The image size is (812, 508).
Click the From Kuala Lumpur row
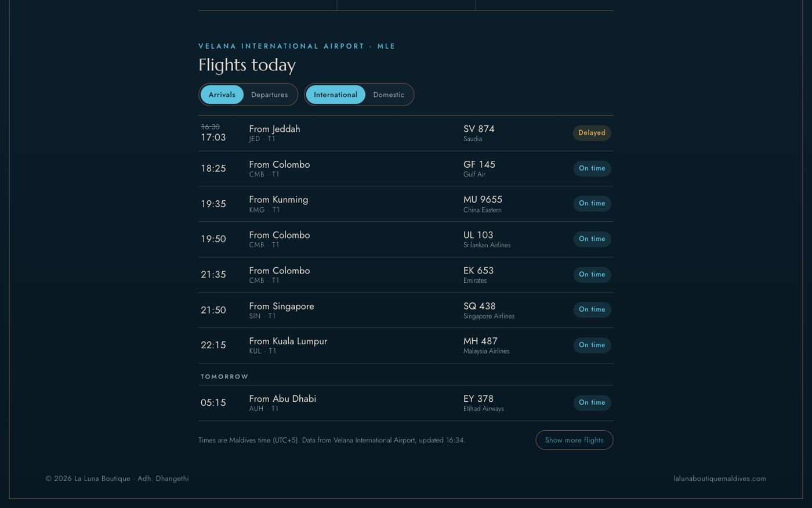[x=405, y=346]
